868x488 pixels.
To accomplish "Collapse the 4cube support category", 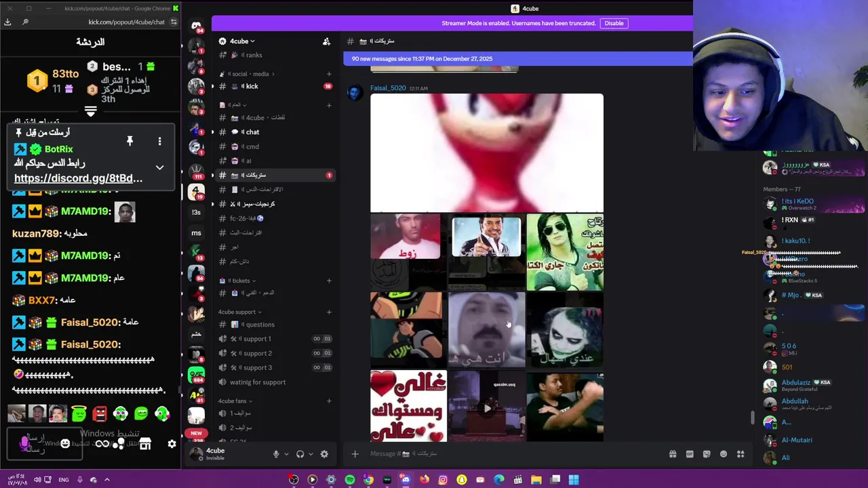I will click(x=239, y=312).
